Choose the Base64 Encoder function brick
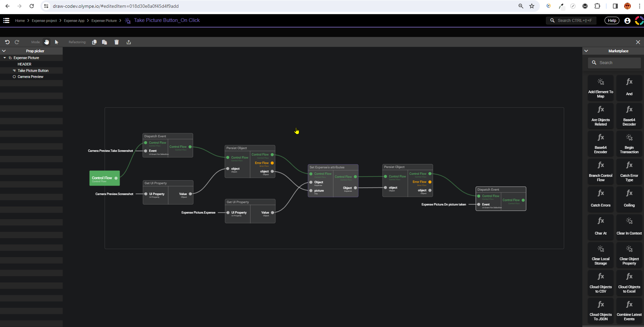 click(x=601, y=144)
